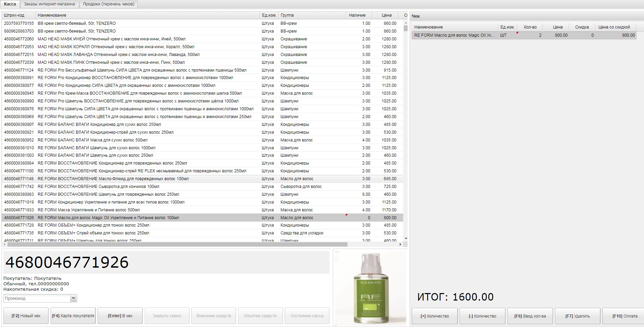Decrease quantity with the [-] Количество button

click(x=483, y=316)
